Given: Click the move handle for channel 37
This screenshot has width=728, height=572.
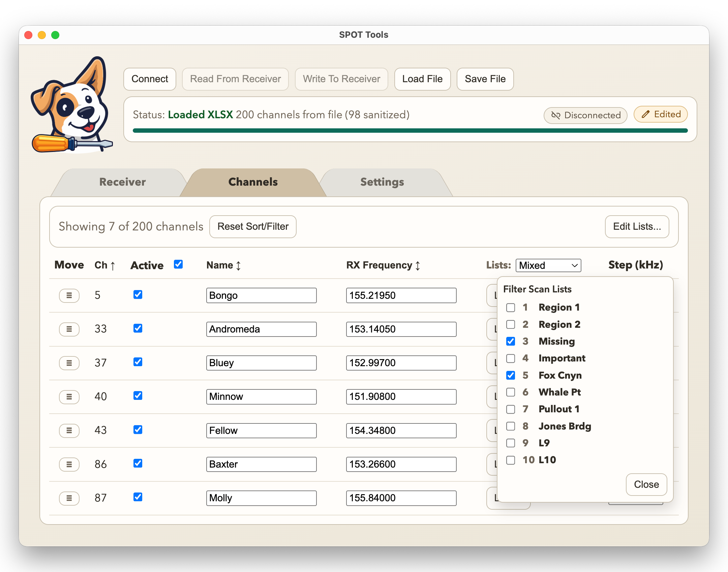Looking at the screenshot, I should 69,363.
